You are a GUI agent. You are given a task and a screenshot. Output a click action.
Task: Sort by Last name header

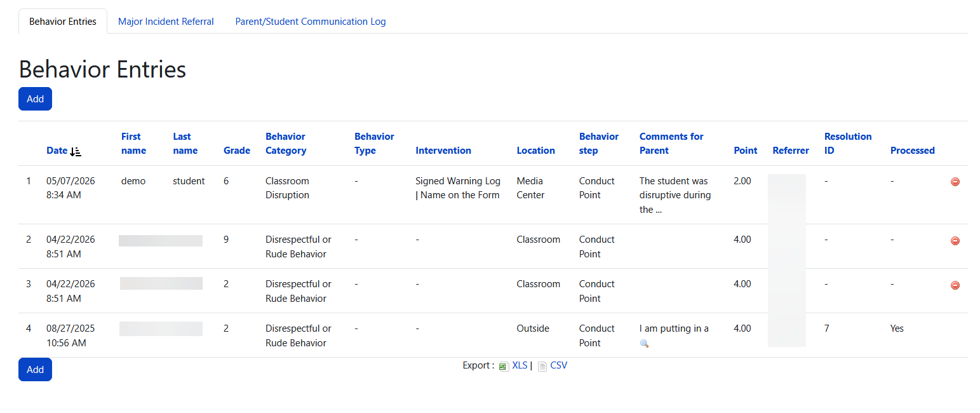click(x=185, y=144)
